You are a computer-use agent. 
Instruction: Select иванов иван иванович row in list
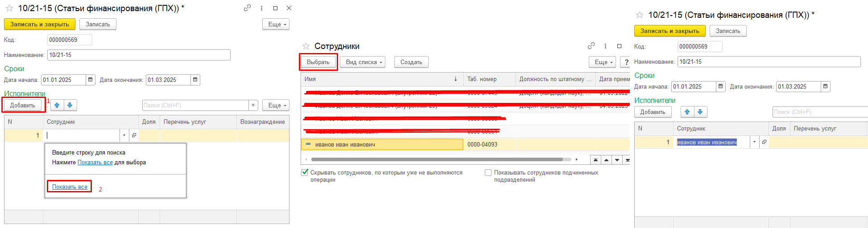[384, 145]
